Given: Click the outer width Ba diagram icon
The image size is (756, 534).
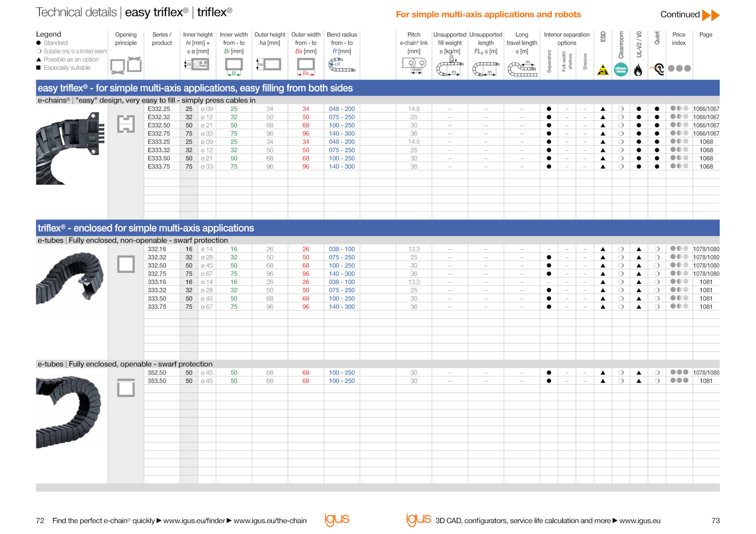Looking at the screenshot, I should [x=306, y=67].
